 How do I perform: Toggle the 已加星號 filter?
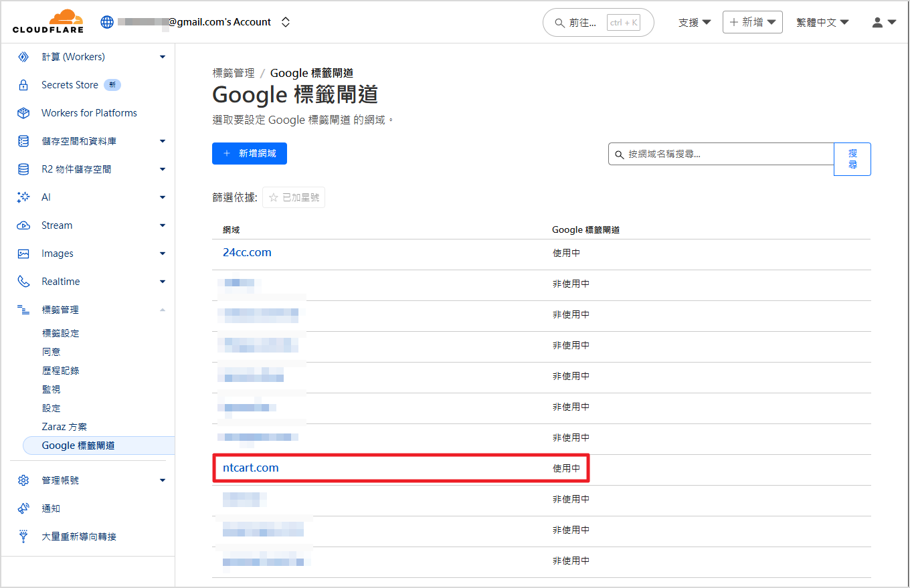pos(294,197)
